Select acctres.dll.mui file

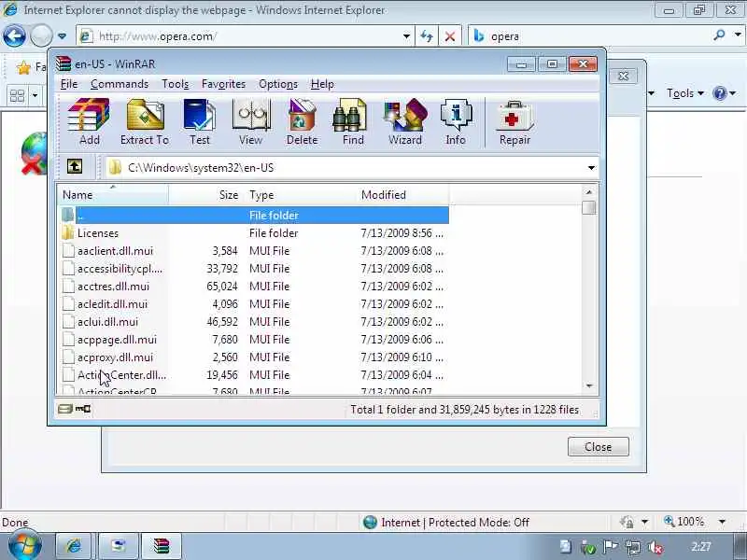(255, 287)
